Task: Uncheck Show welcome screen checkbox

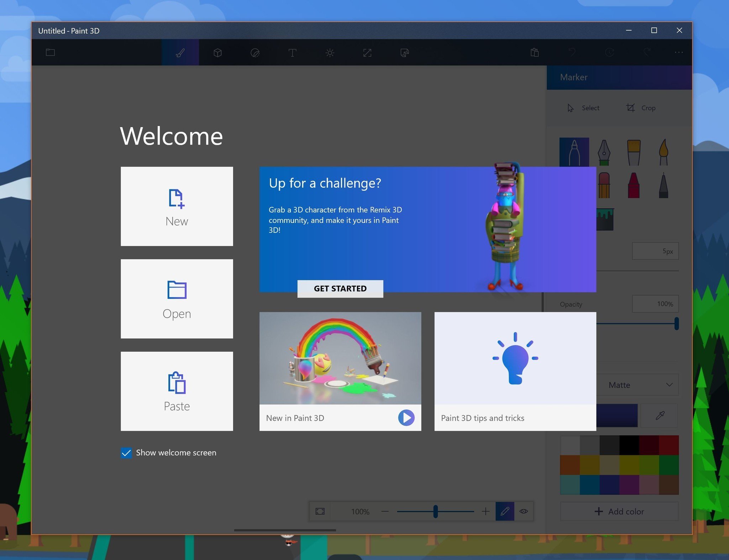Action: point(126,452)
